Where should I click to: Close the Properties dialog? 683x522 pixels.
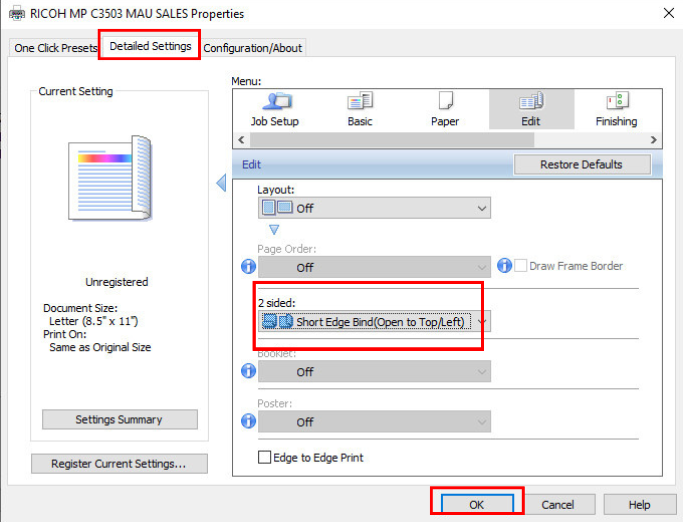(669, 14)
